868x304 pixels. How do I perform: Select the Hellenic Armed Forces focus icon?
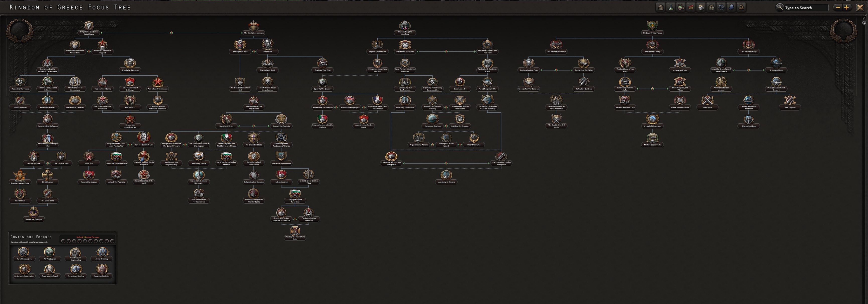[652, 26]
